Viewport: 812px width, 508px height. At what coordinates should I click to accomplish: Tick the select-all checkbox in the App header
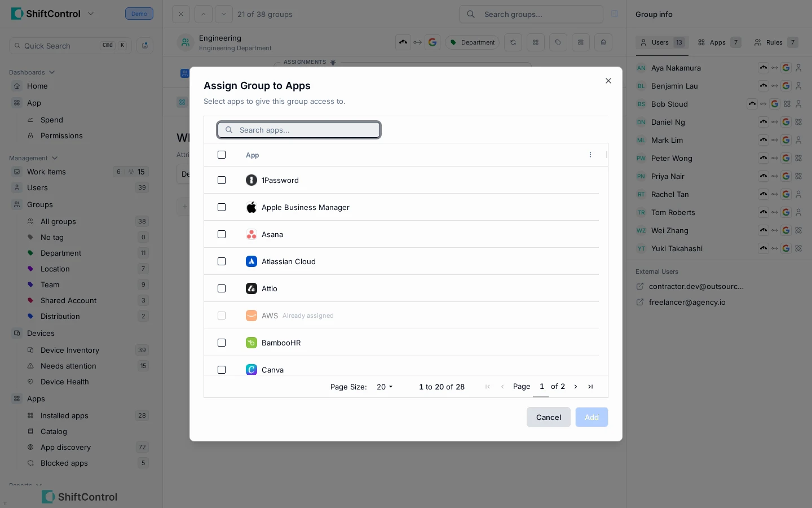point(222,155)
